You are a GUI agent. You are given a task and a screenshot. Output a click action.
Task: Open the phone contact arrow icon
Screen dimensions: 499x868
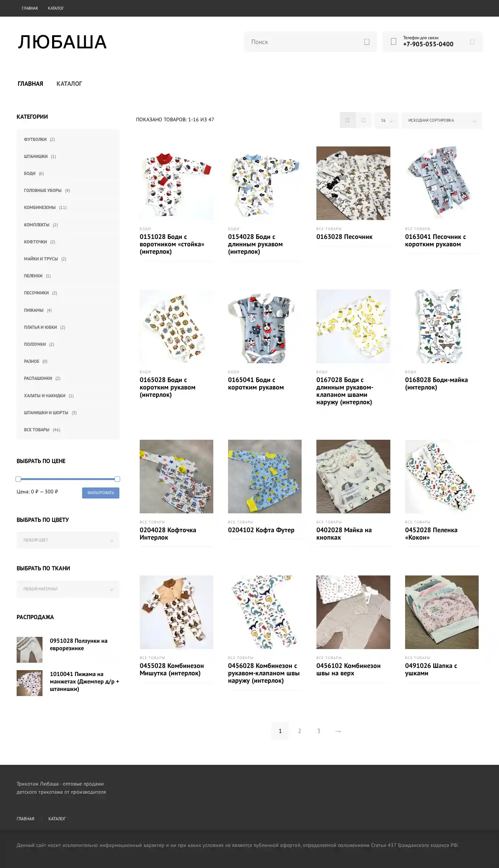[472, 42]
